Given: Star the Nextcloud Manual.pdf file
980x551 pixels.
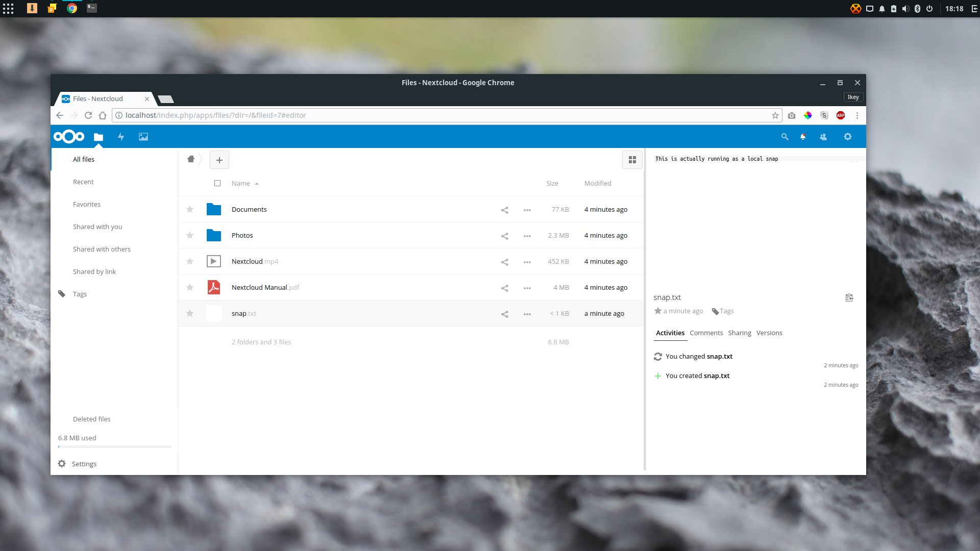Looking at the screenshot, I should click(x=190, y=287).
